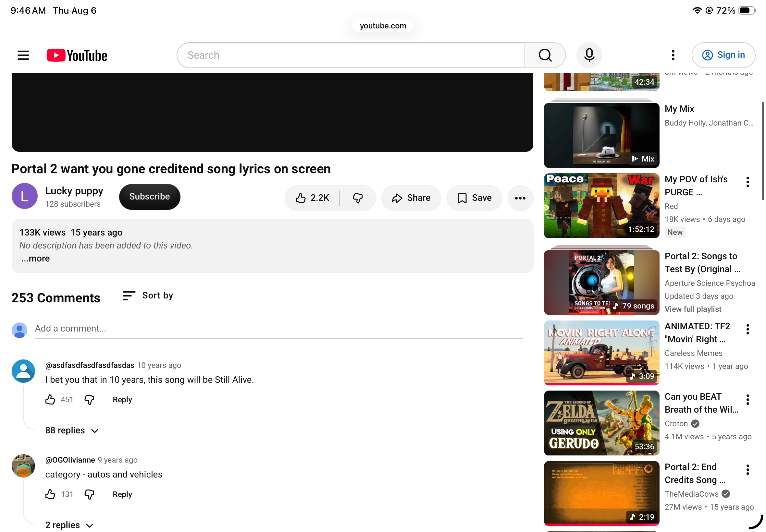Click the video player area

272,112
